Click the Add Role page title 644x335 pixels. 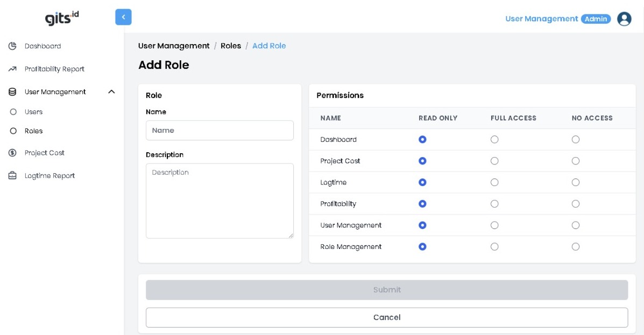pyautogui.click(x=164, y=65)
